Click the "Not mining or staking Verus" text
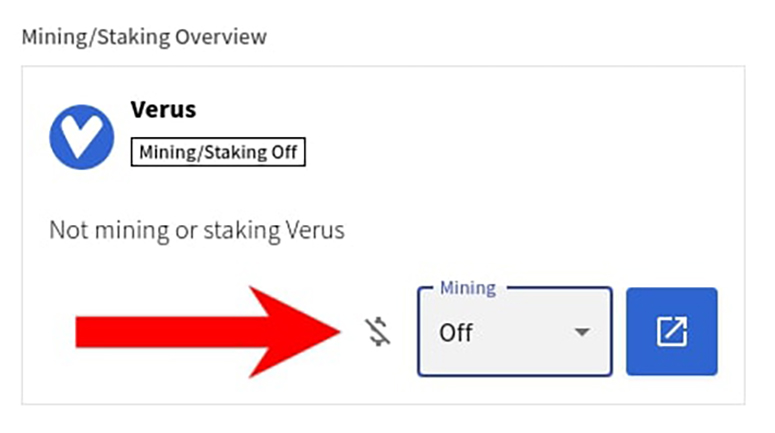This screenshot has width=775, height=433. tap(197, 230)
